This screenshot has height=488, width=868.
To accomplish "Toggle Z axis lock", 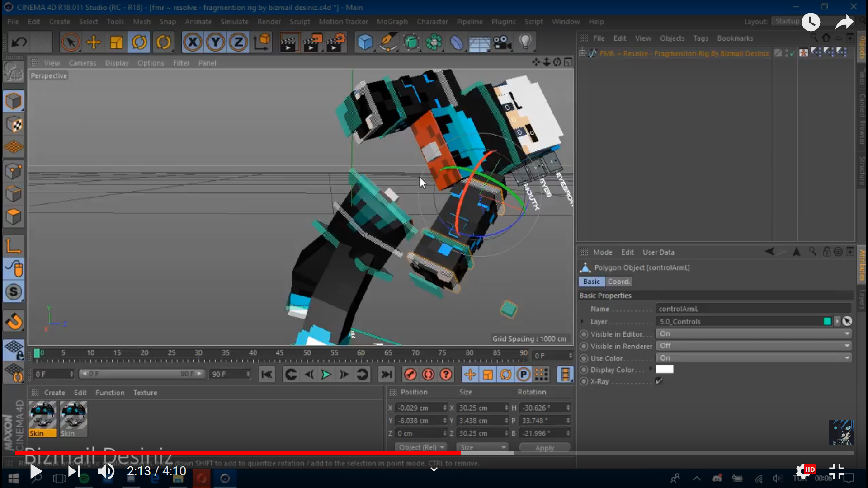I will pos(238,42).
